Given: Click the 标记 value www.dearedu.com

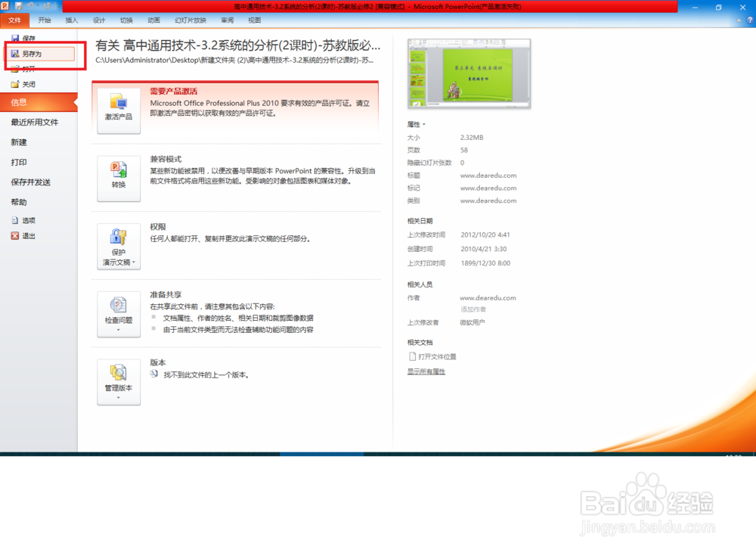Looking at the screenshot, I should click(488, 188).
